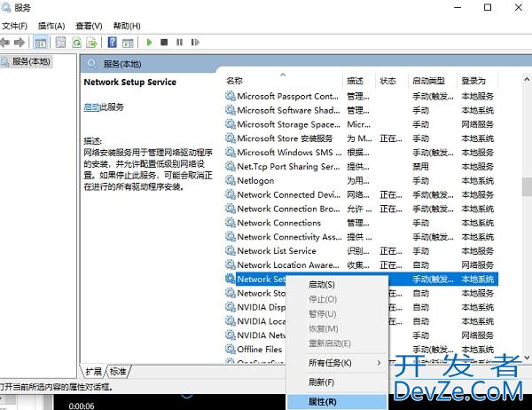Click gear icon of Net.Tcp Port Sharing row
The width and height of the screenshot is (532, 410).
pyautogui.click(x=231, y=167)
